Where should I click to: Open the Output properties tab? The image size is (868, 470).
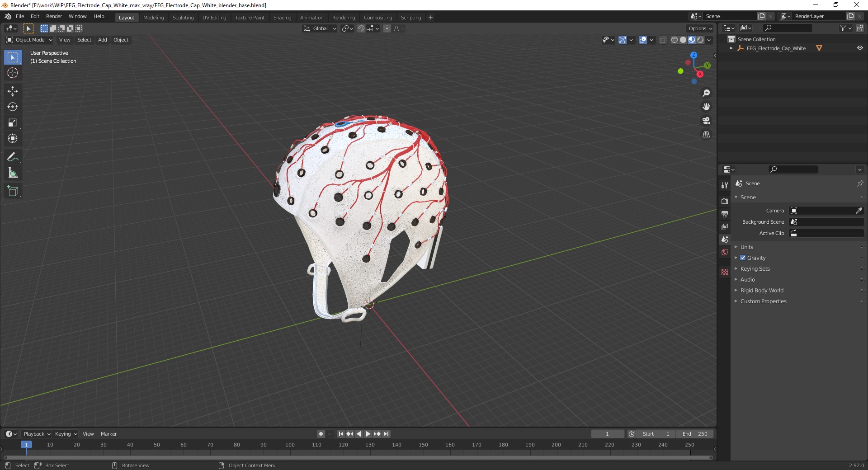725,214
